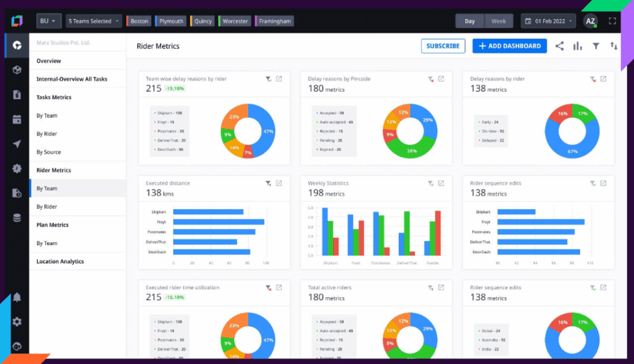The width and height of the screenshot is (634, 364).
Task: Click the bar chart analytics icon in the header
Action: pos(578,46)
